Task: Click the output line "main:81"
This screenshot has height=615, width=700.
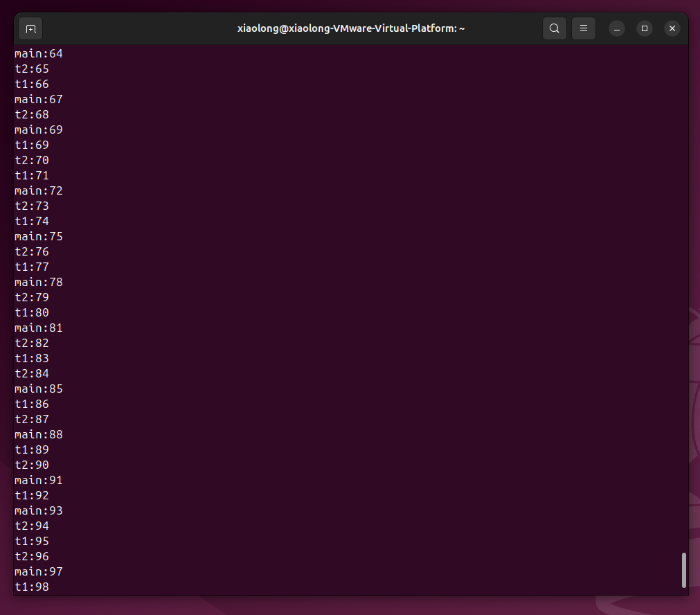Action: coord(39,328)
